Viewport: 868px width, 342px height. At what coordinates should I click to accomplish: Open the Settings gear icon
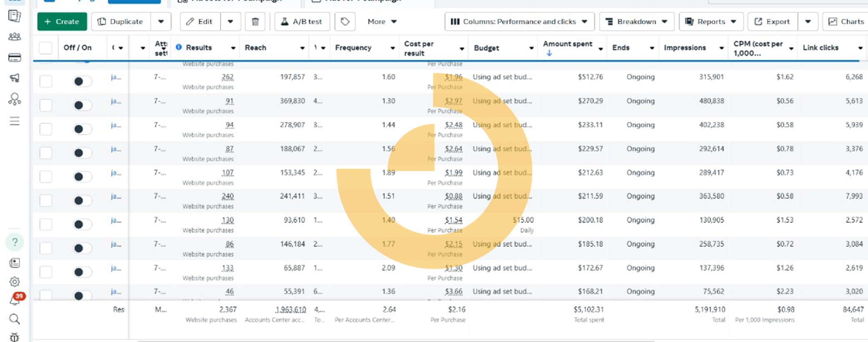(15, 282)
